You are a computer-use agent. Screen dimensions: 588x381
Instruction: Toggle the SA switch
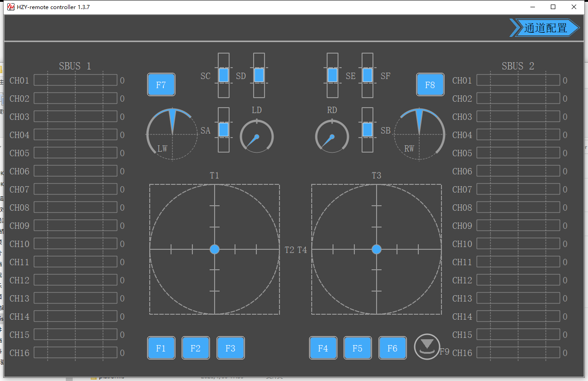pyautogui.click(x=224, y=130)
